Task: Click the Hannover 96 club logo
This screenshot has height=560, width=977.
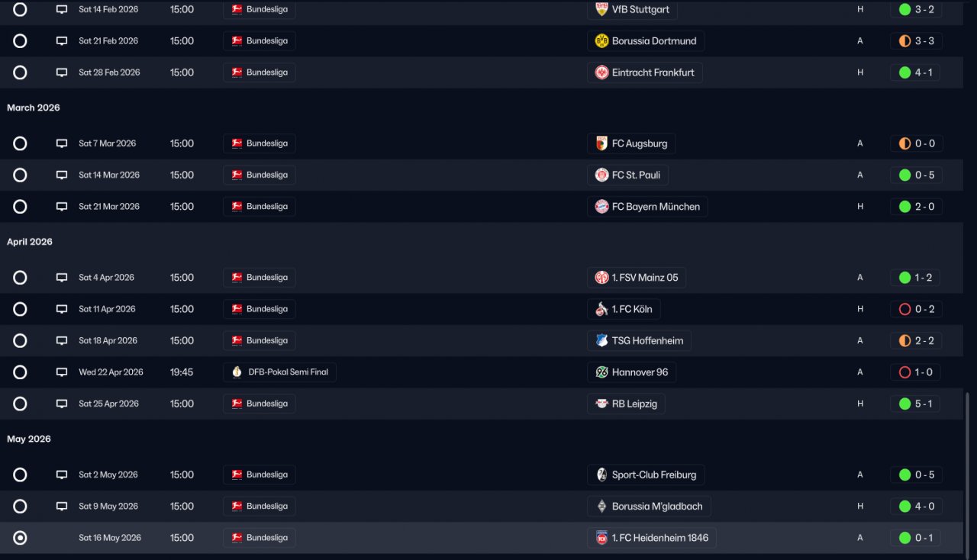Action: [601, 372]
